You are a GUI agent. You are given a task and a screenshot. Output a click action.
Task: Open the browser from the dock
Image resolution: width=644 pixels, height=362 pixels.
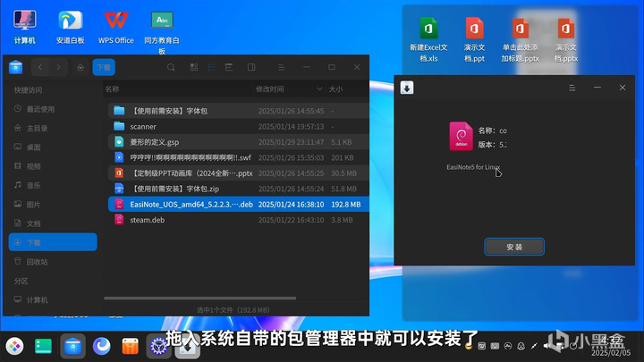[x=101, y=347]
